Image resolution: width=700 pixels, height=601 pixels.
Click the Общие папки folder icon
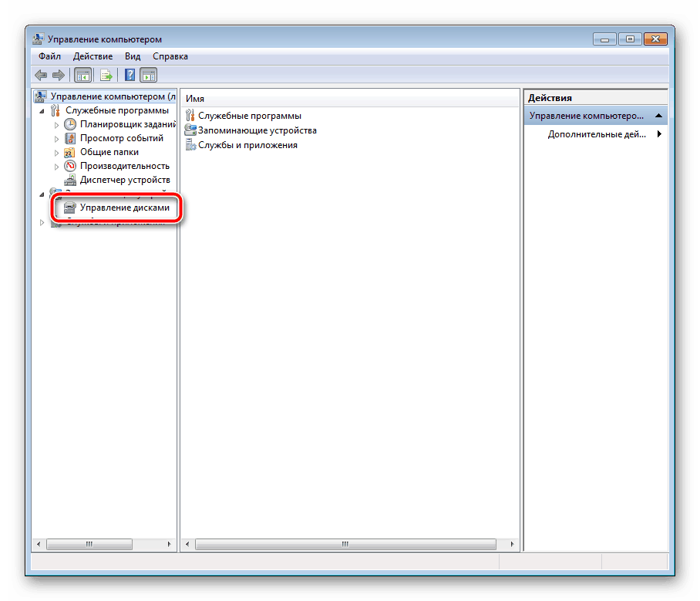tap(69, 153)
